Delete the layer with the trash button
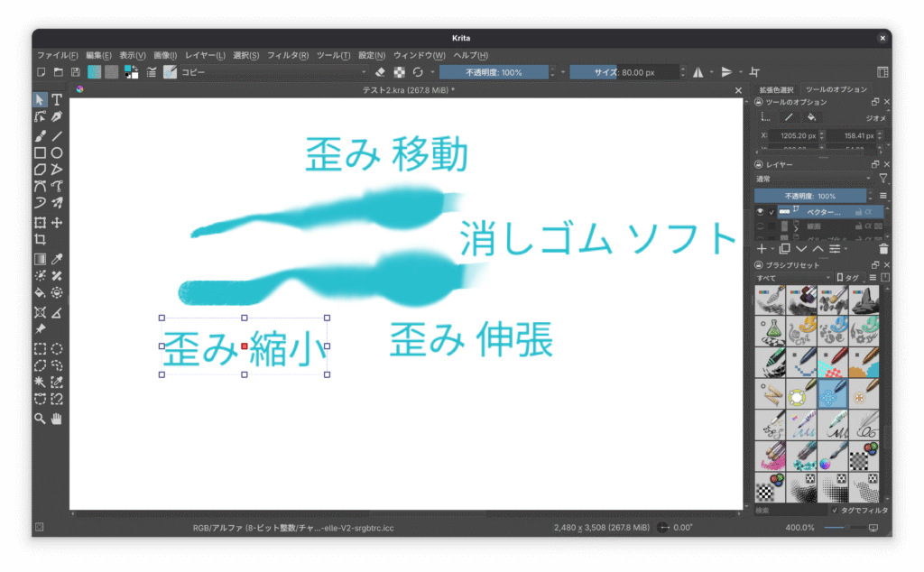924x572 pixels. 882,249
